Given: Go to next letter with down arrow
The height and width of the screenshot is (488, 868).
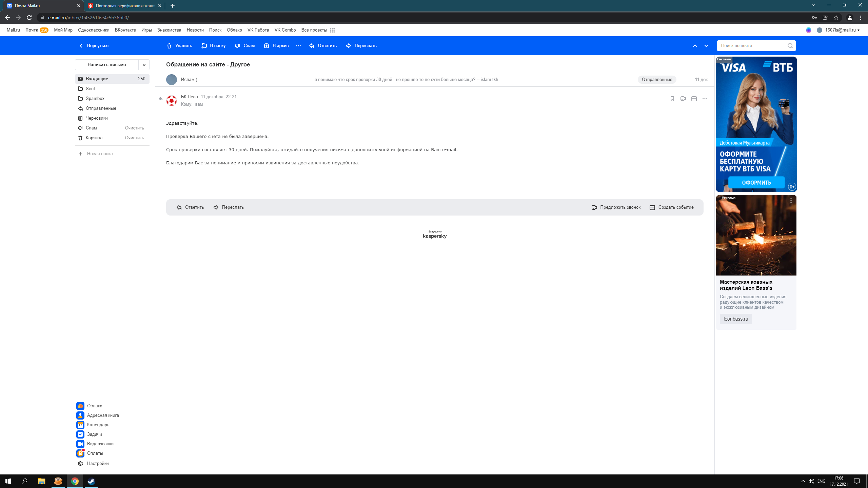Looking at the screenshot, I should (x=706, y=46).
